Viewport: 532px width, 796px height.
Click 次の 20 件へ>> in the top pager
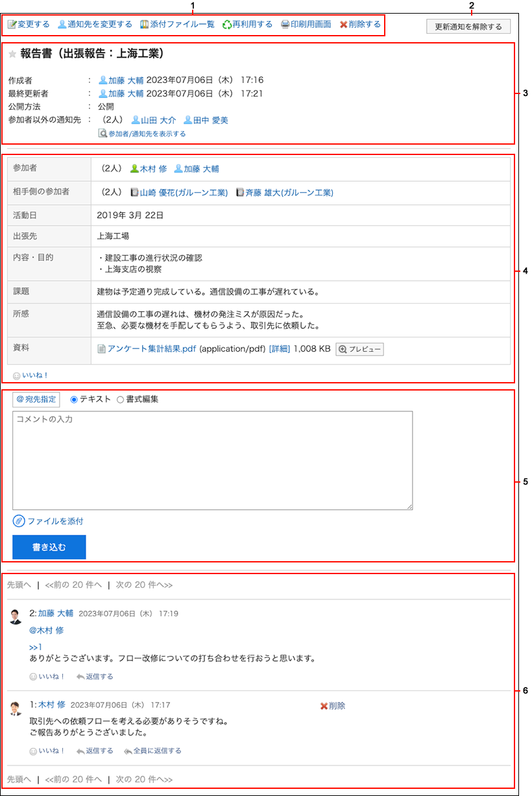click(144, 585)
